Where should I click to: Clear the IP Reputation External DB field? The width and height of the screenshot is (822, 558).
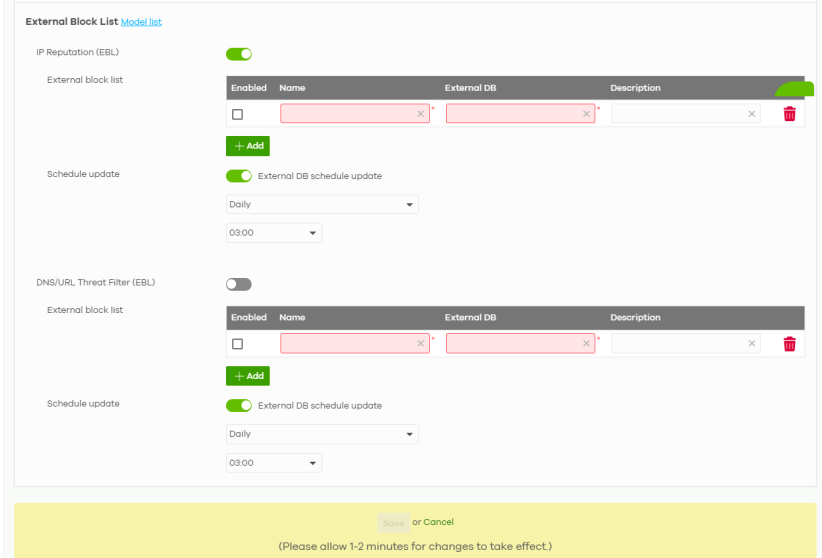586,114
